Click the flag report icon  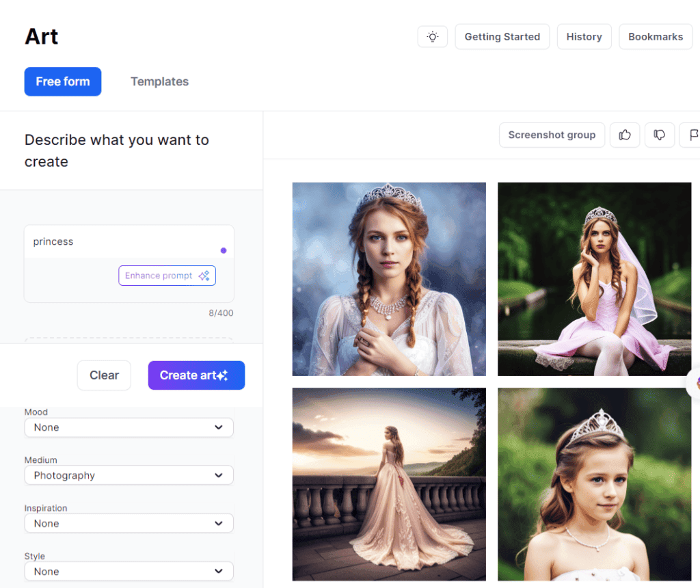(x=693, y=135)
